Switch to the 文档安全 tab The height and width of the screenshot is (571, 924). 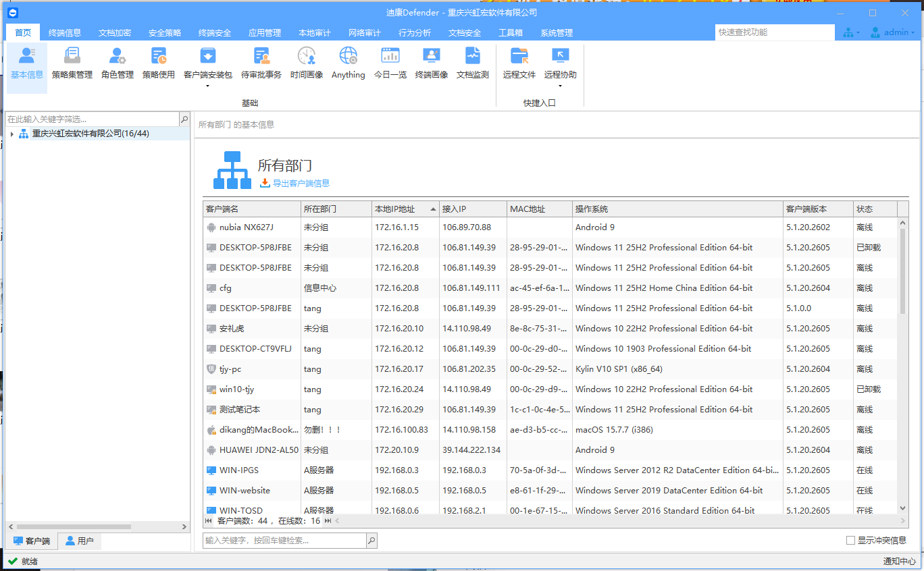465,32
